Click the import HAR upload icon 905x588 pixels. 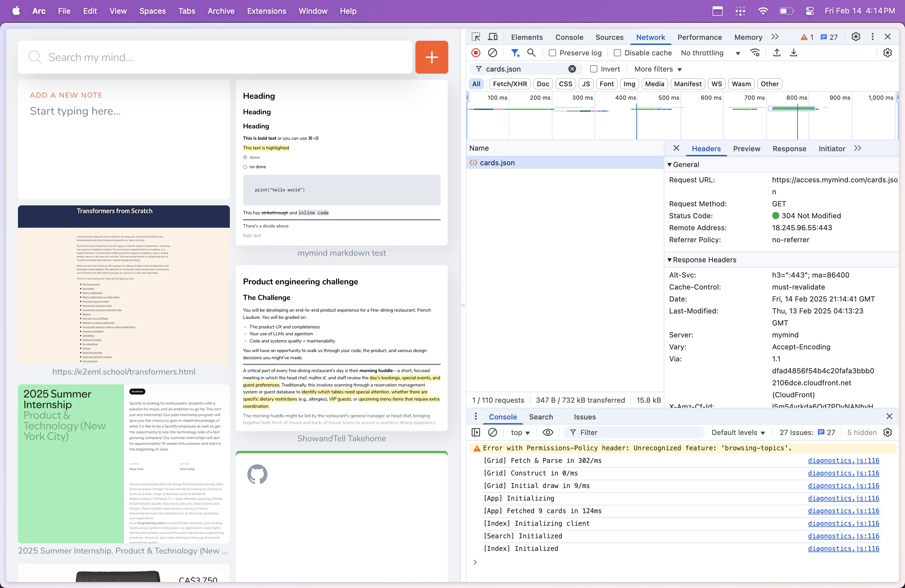pos(777,53)
